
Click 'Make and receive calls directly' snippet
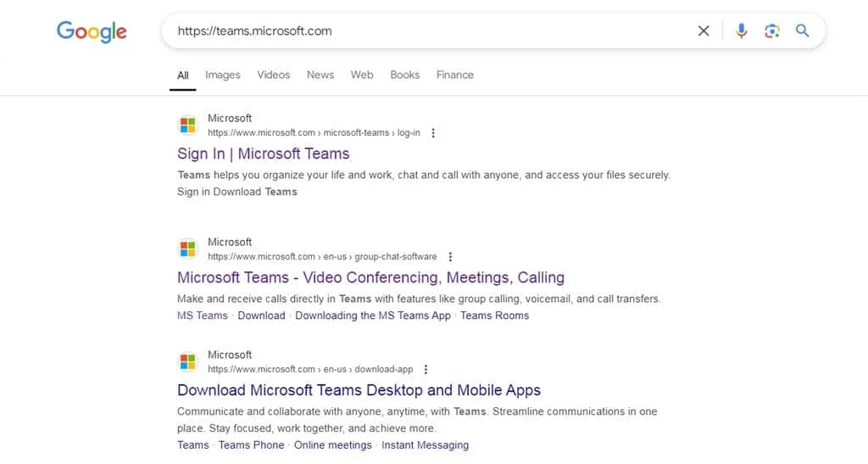pyautogui.click(x=419, y=299)
